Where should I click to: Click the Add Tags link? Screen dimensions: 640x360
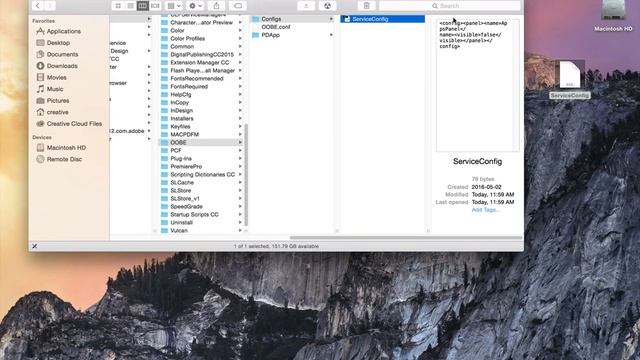pos(485,210)
